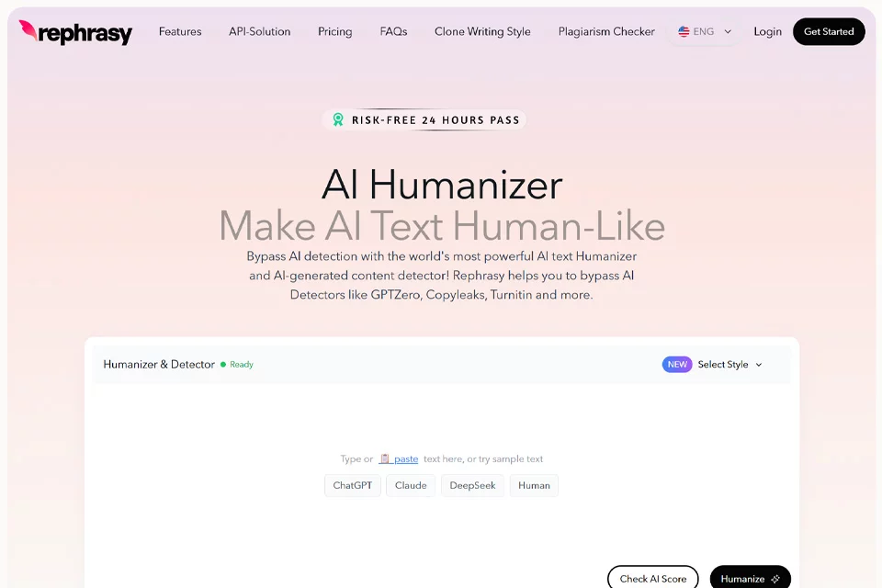Open Clone Writing Style page
This screenshot has height=588, width=882.
[482, 31]
